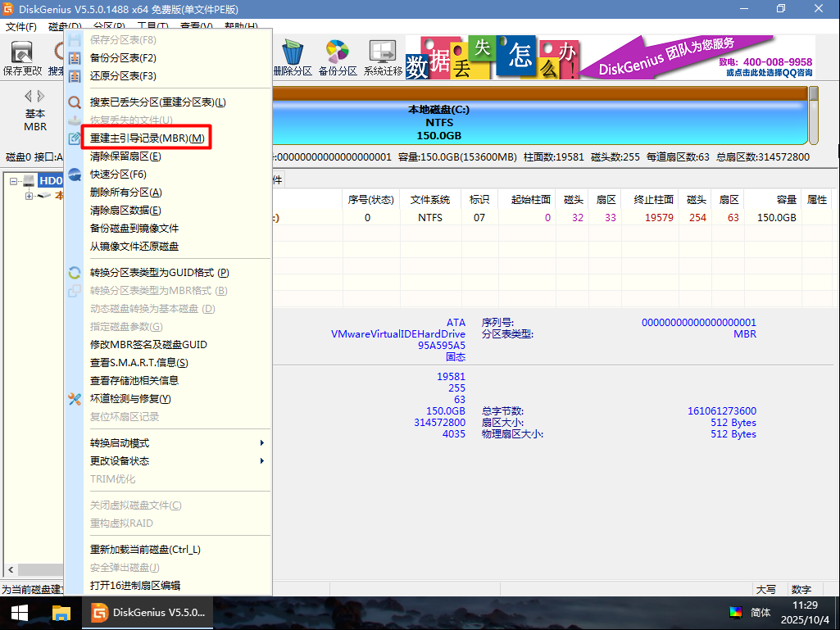Collapse the HD0 tree node
This screenshot has width=840, height=630.
13,181
